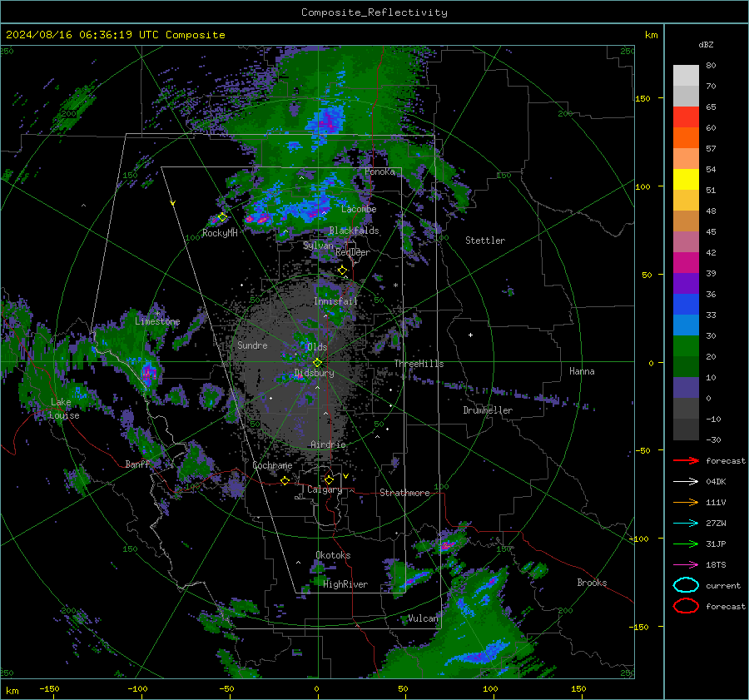The image size is (749, 700).
Task: Click the Sundre town label
Action: coord(252,345)
